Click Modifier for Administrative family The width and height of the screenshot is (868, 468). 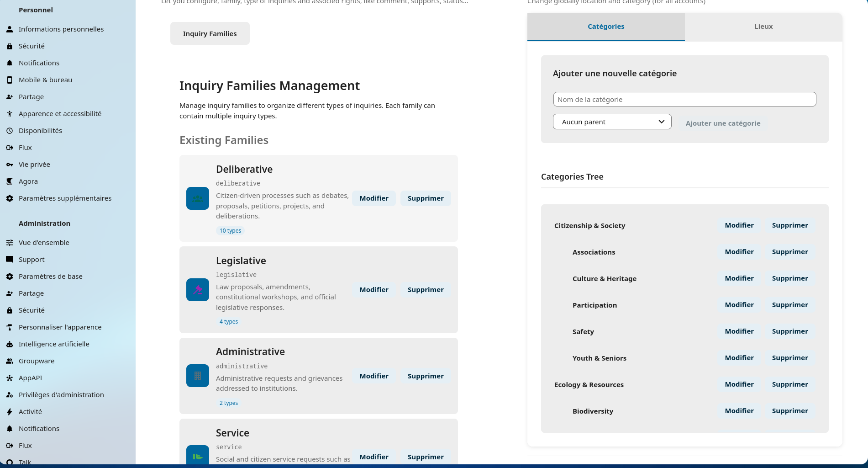coord(374,376)
